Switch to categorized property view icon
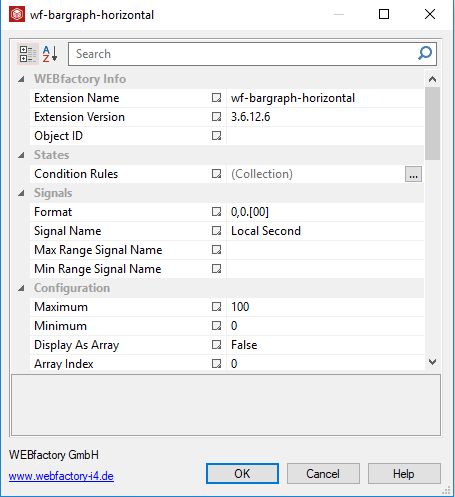 pos(28,54)
